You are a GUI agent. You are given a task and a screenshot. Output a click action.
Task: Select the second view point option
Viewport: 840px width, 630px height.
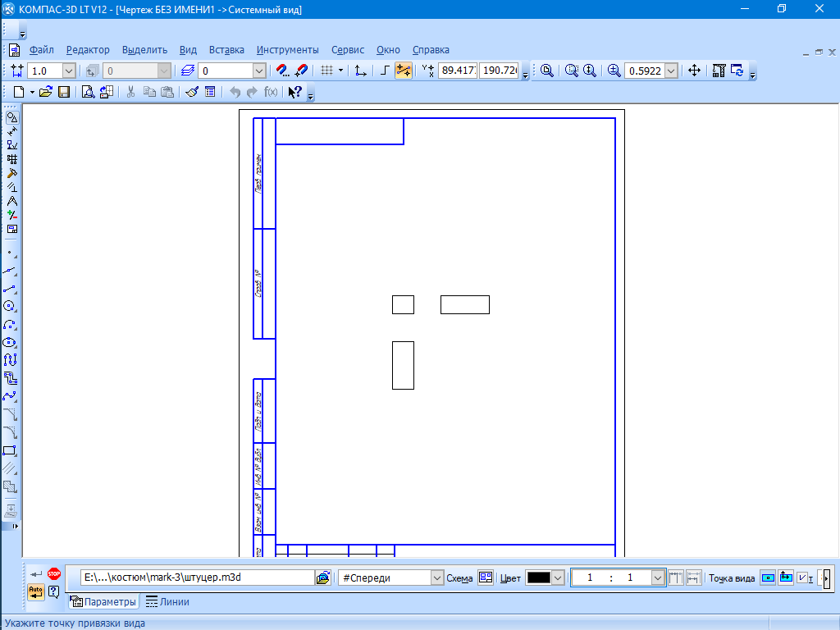point(786,578)
